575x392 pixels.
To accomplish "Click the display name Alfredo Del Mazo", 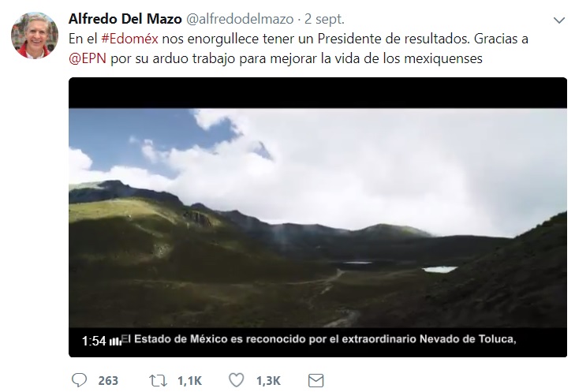I will [x=125, y=19].
